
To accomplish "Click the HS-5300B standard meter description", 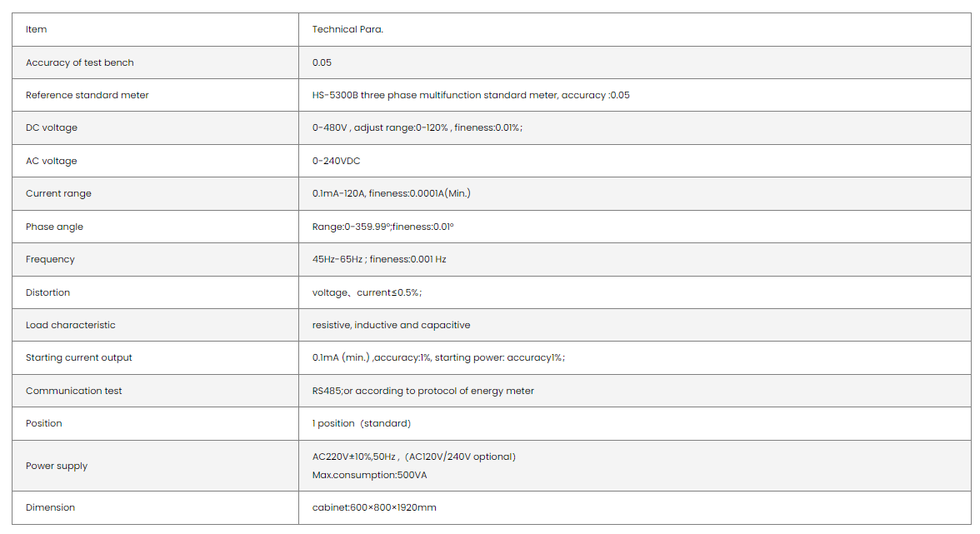I will coord(471,95).
